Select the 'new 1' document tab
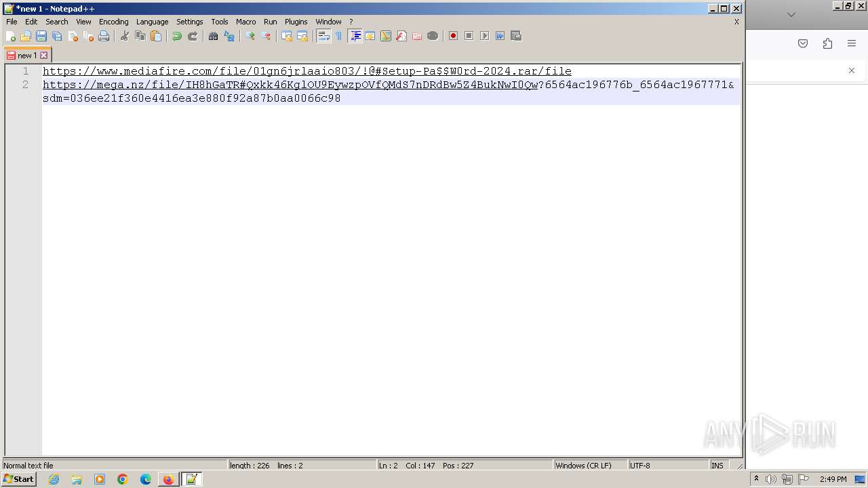The width and height of the screenshot is (868, 488). click(27, 56)
